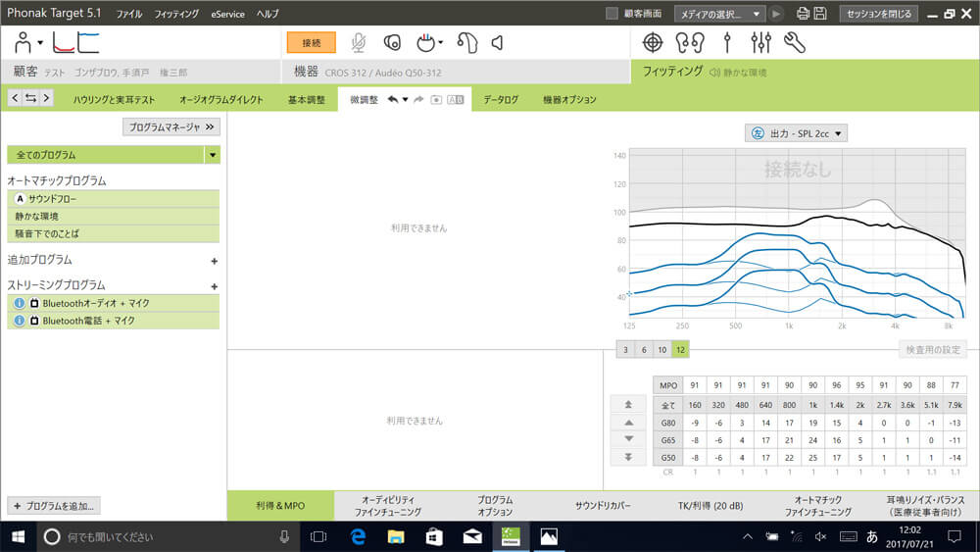
Task: Switch to オージオグラムダイレクト tab
Action: pyautogui.click(x=221, y=99)
